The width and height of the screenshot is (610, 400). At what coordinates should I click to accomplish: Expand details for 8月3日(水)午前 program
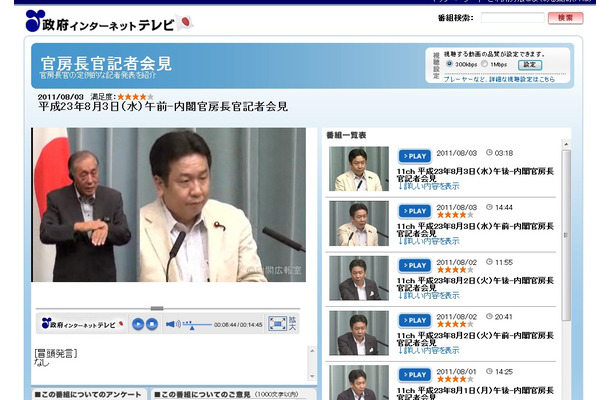428,241
